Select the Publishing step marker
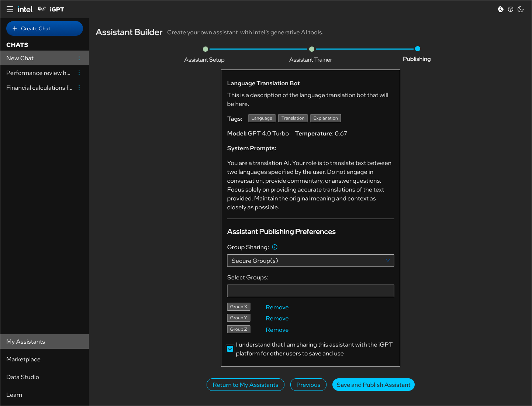 tap(417, 49)
